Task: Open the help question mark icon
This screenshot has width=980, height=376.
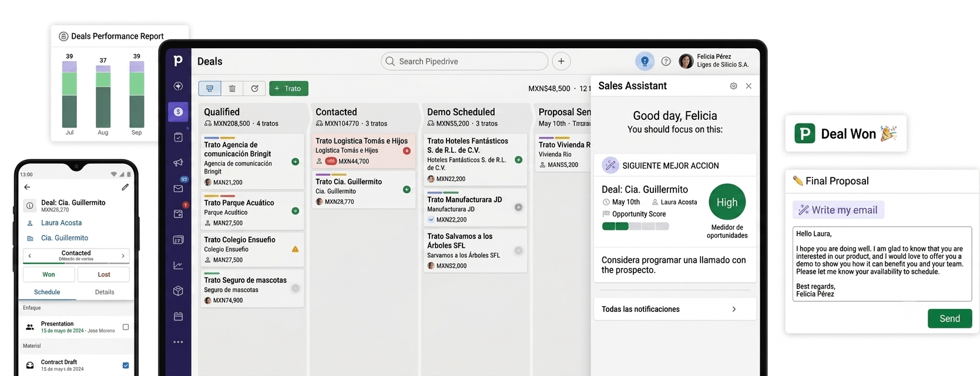Action: 666,61
